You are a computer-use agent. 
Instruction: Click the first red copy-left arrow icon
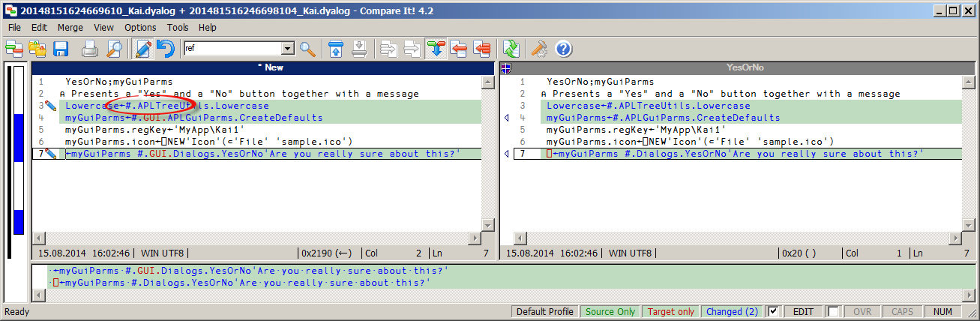459,49
